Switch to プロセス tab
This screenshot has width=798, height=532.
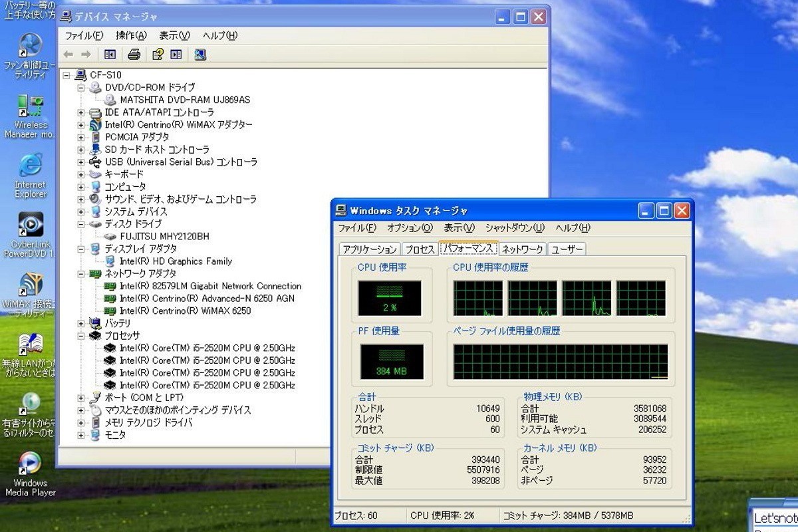[x=419, y=249]
